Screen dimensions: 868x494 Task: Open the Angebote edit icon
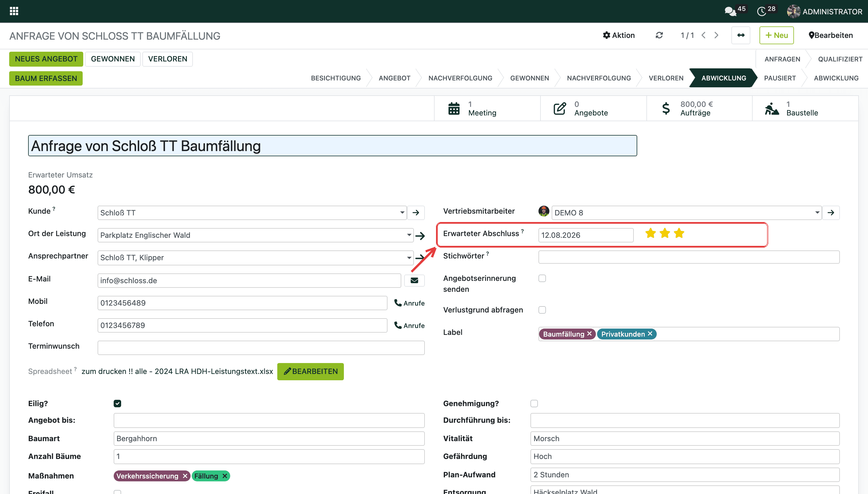[560, 109]
